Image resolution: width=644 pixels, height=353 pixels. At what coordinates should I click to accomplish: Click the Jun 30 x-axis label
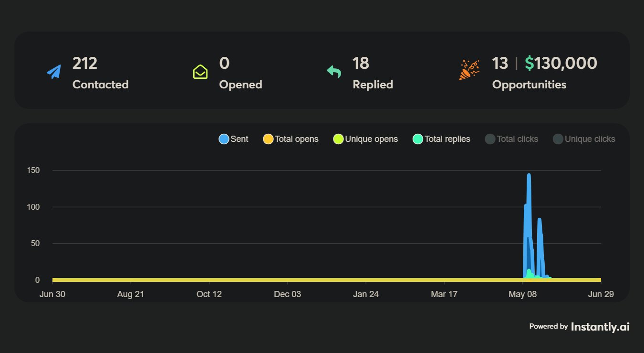(x=52, y=294)
